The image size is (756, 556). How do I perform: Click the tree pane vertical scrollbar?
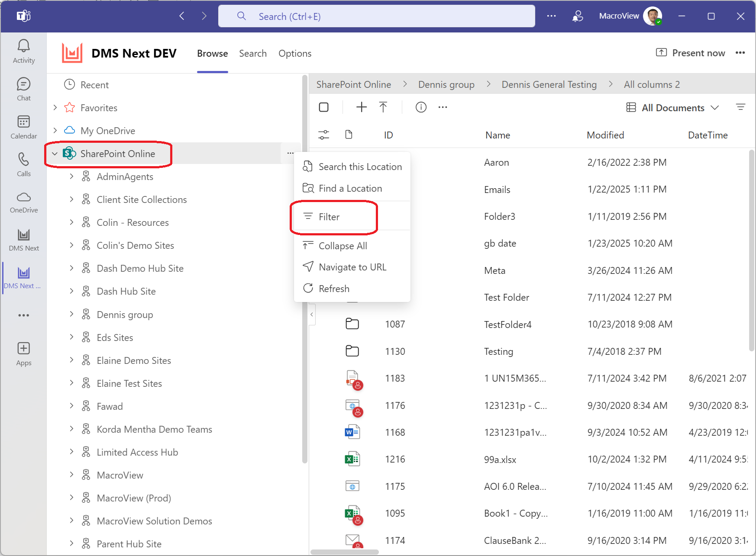[304, 268]
